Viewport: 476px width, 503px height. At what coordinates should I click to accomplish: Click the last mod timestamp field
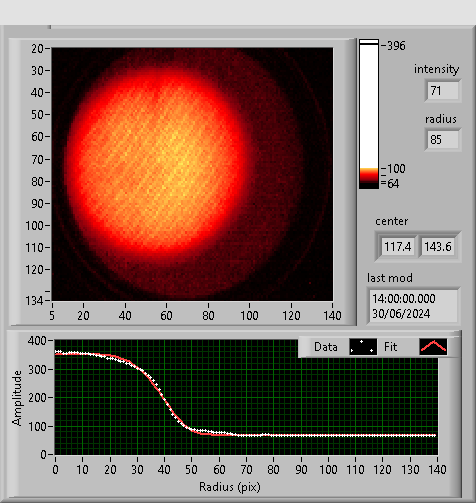point(413,306)
